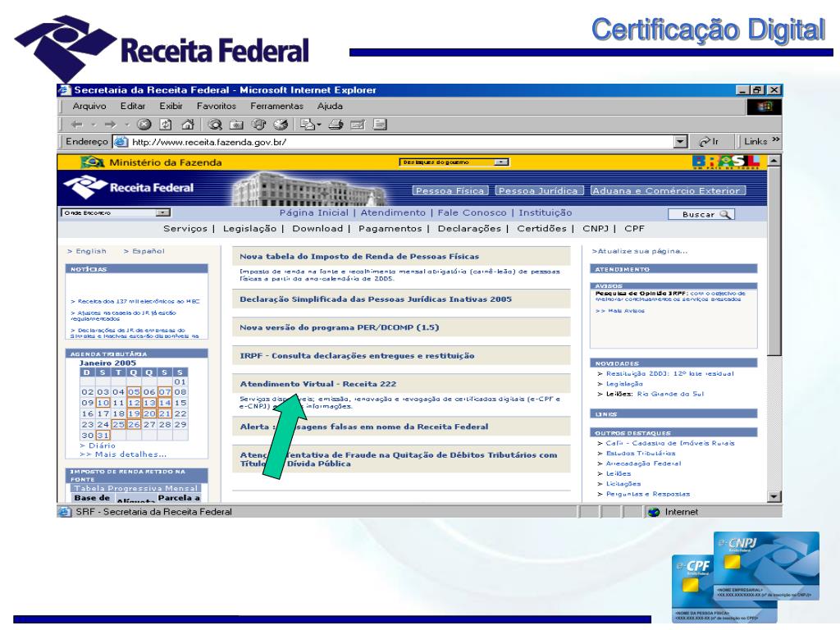This screenshot has height=630, width=840.
Task: Open the Certidões navigation link
Action: (x=541, y=229)
